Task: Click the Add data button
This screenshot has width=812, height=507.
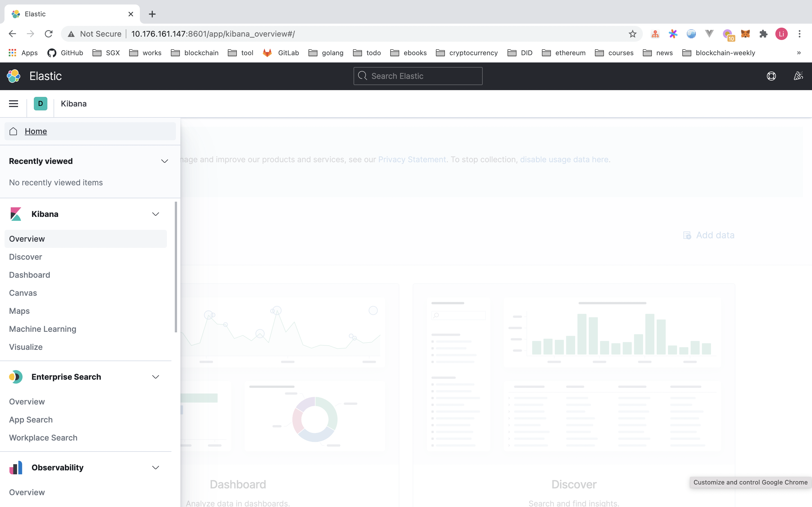Action: pyautogui.click(x=709, y=235)
